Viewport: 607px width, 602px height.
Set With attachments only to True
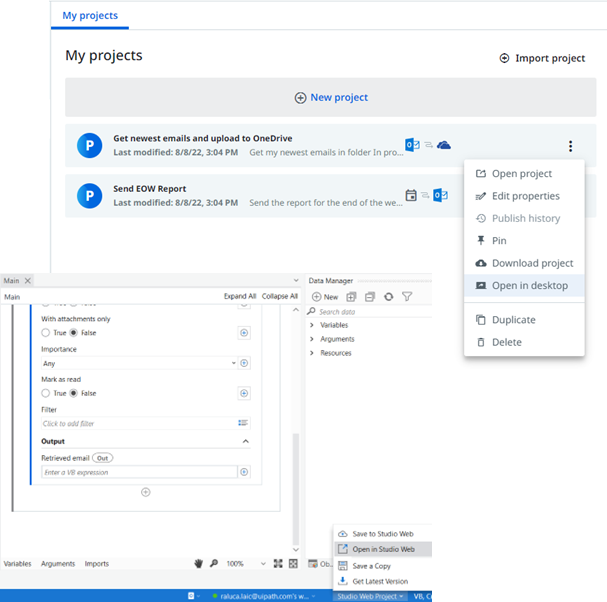(x=46, y=333)
